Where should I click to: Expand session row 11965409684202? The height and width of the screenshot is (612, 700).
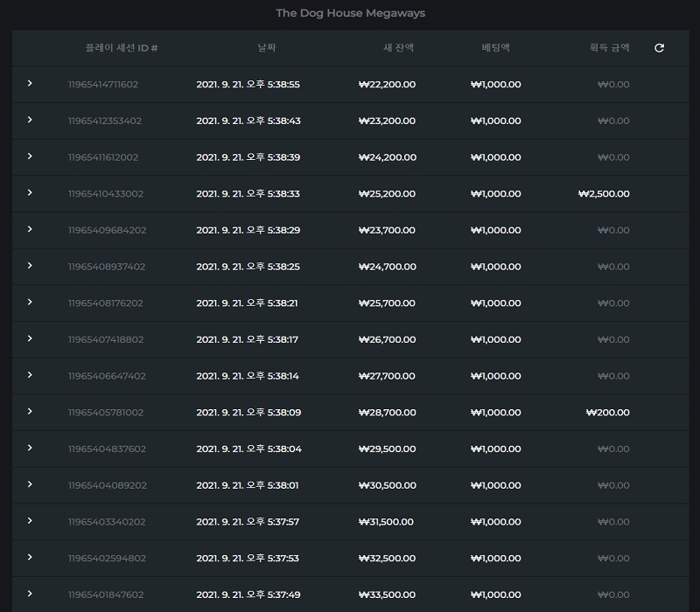pyautogui.click(x=30, y=229)
